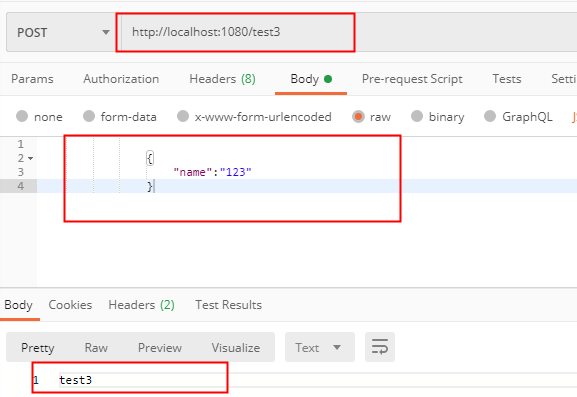
Task: Click the opening brace in body editor
Action: (x=150, y=159)
